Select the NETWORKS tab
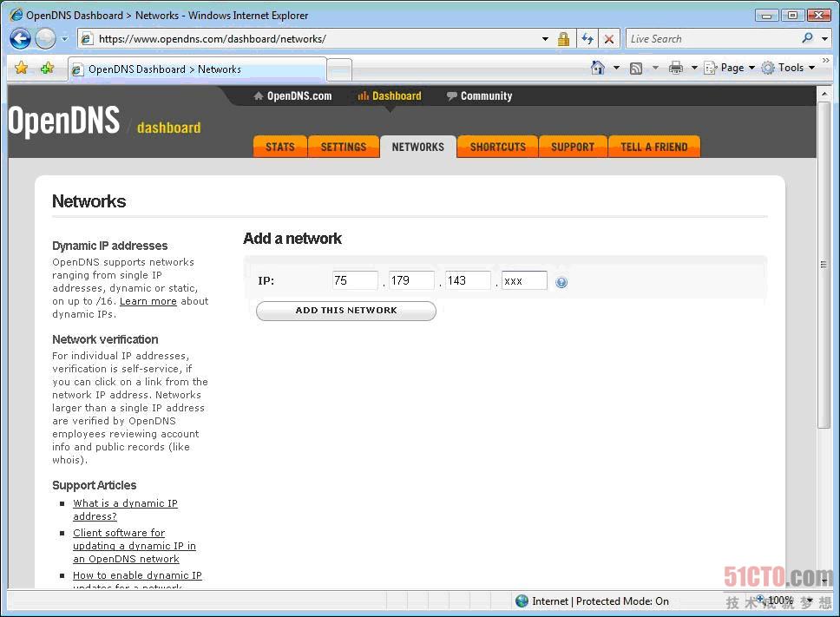 pyautogui.click(x=418, y=147)
